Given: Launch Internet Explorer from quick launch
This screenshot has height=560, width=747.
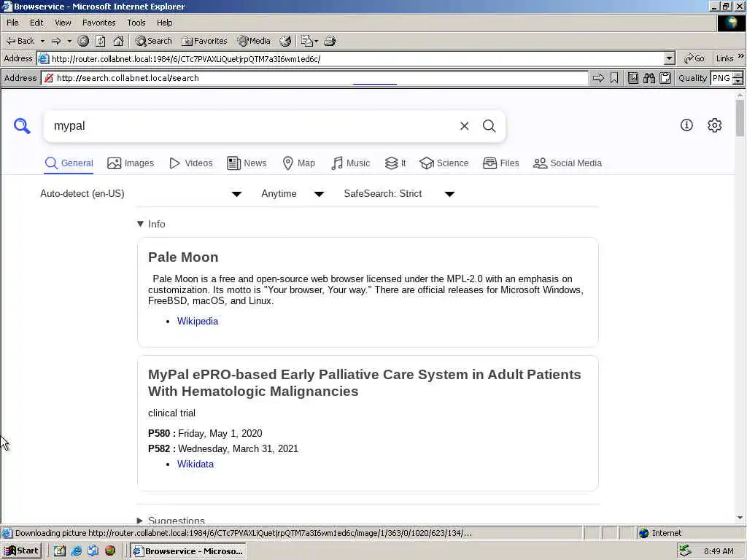Looking at the screenshot, I should [76, 551].
